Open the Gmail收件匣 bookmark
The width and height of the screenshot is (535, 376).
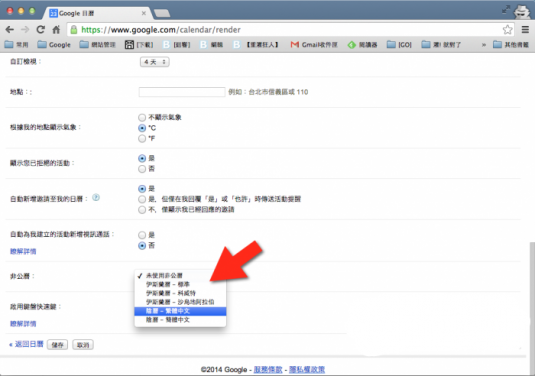(314, 45)
